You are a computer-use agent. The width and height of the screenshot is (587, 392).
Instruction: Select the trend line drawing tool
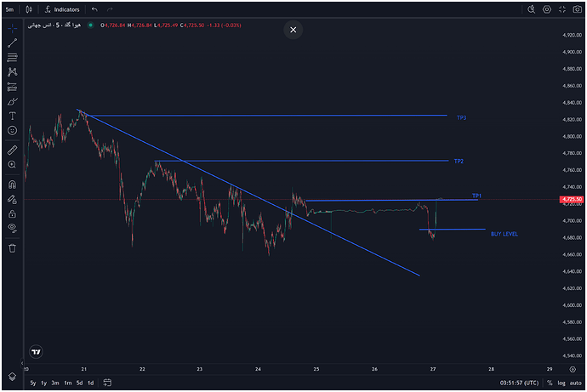click(x=13, y=43)
